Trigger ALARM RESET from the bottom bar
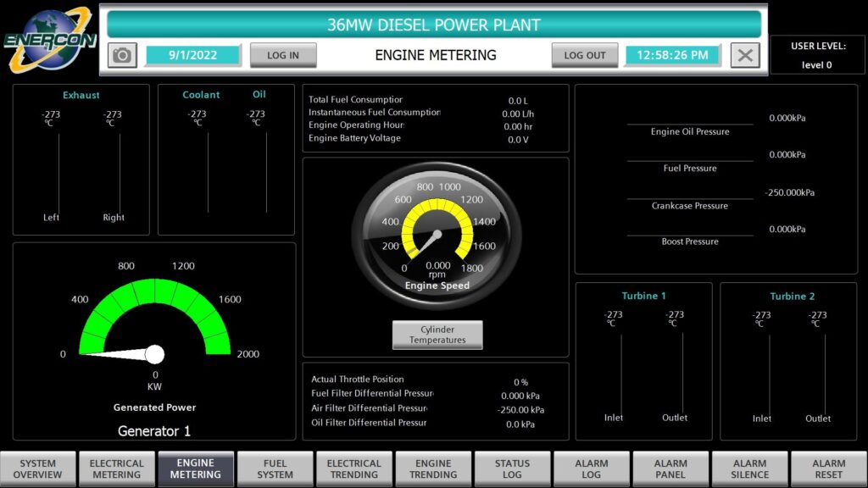Screen dimensions: 868x488 coord(828,468)
